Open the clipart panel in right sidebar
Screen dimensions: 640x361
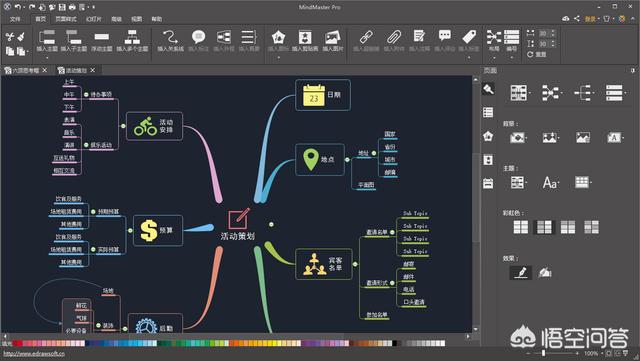488,160
